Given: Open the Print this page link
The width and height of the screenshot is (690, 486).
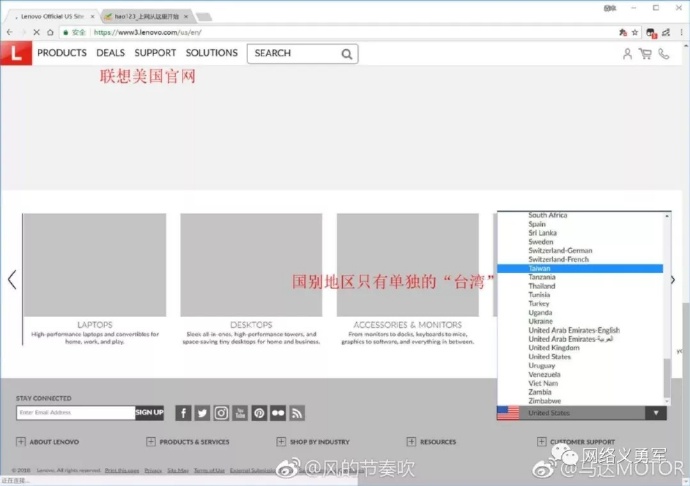Looking at the screenshot, I should coord(122,471).
